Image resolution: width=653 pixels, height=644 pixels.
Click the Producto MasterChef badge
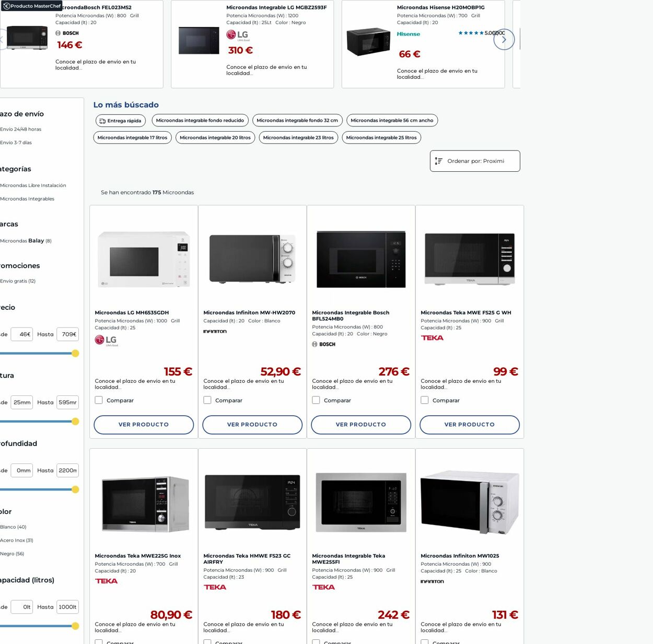[x=31, y=6]
